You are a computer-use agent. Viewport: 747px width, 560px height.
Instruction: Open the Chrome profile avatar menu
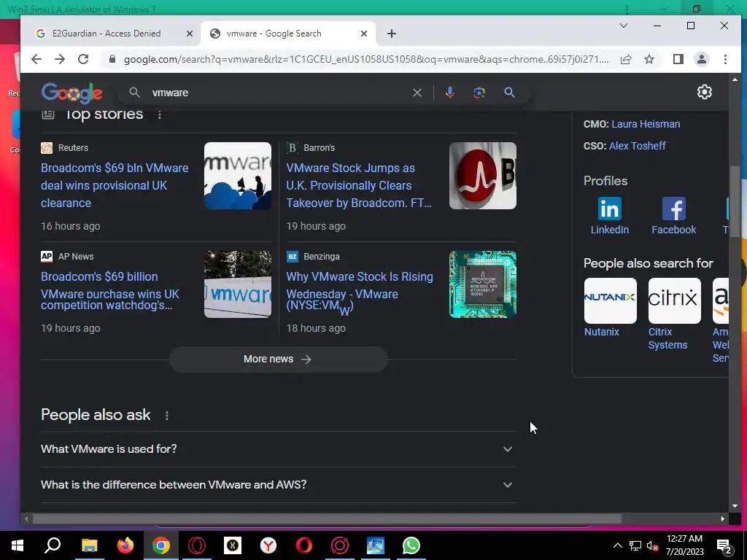coord(701,59)
